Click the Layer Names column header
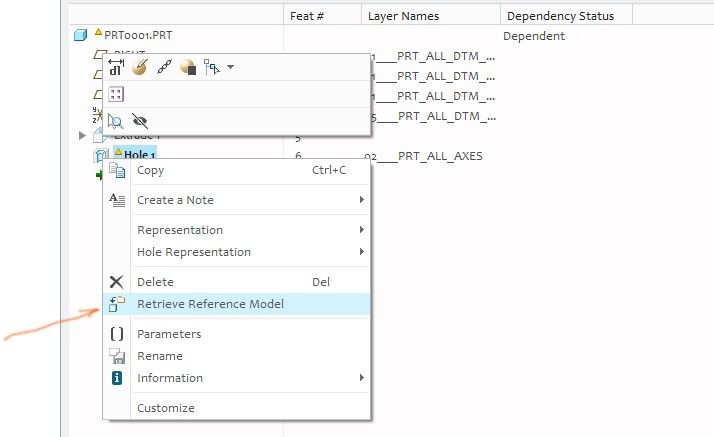 (403, 16)
